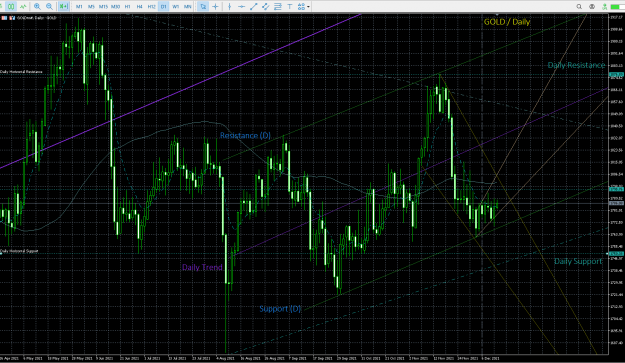Click 'Daily Horizontal Resistance' line label
625x363 pixels.
[x=21, y=72]
